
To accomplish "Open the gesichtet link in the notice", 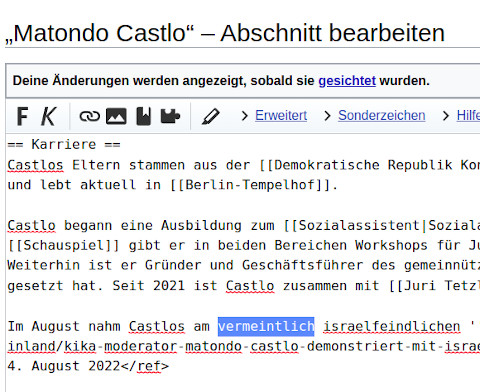I will point(347,81).
